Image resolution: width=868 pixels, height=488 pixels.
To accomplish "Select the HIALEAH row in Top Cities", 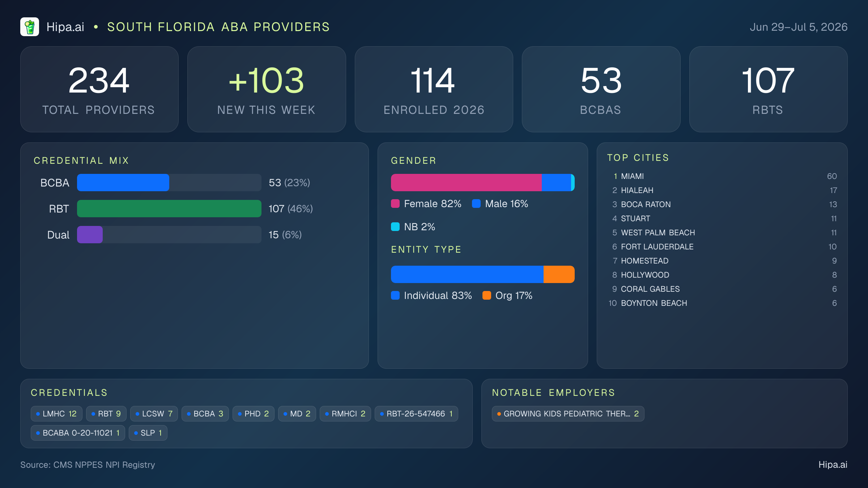I will (x=722, y=190).
